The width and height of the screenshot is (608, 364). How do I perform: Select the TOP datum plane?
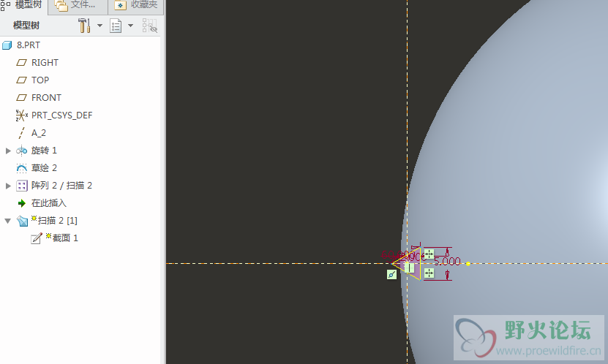point(40,80)
